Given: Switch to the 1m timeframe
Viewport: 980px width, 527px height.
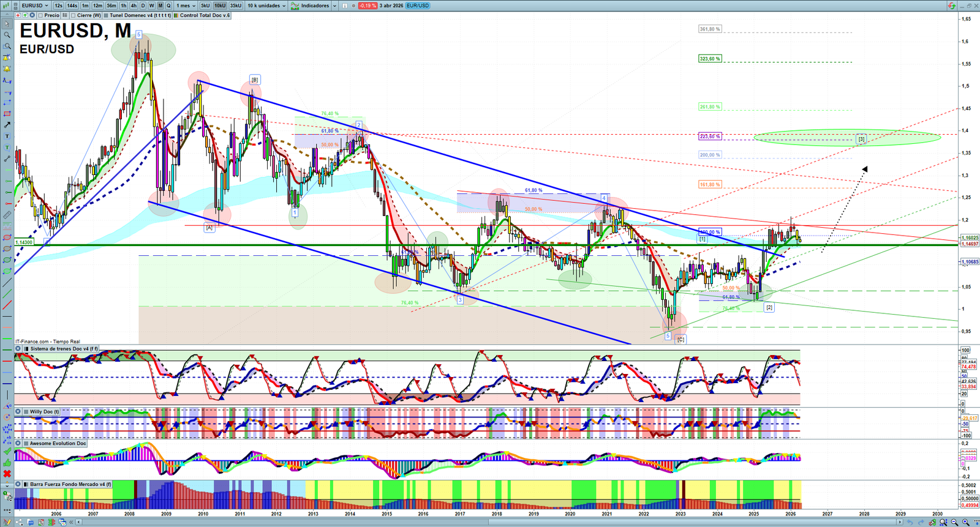Looking at the screenshot, I should click(x=85, y=6).
